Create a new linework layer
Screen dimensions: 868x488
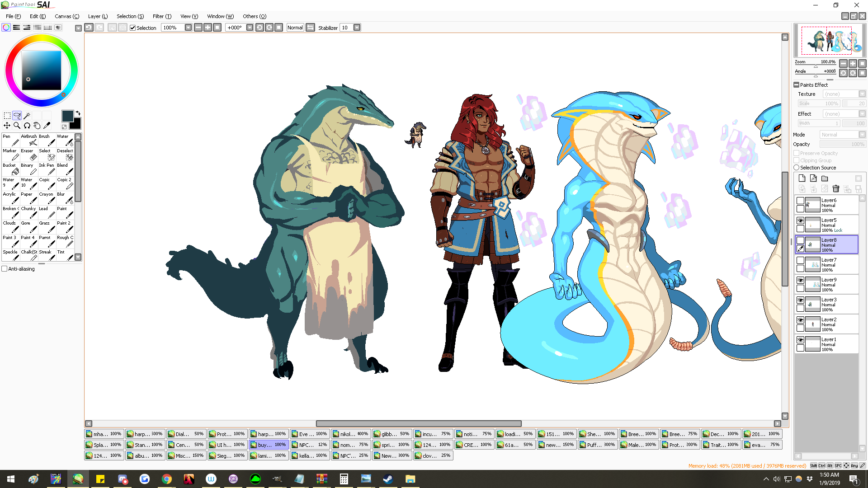click(813, 178)
